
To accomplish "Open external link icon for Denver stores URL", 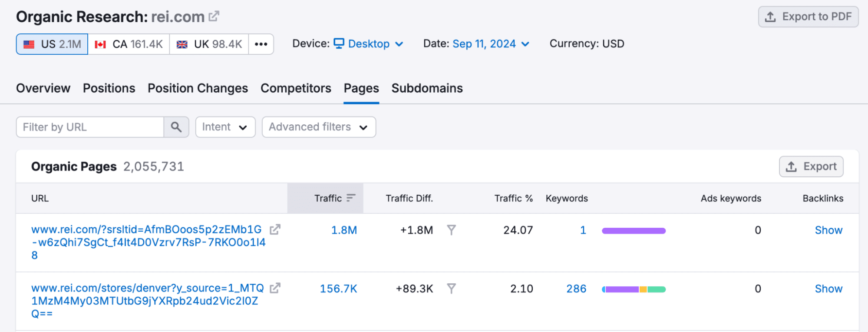I will click(275, 288).
